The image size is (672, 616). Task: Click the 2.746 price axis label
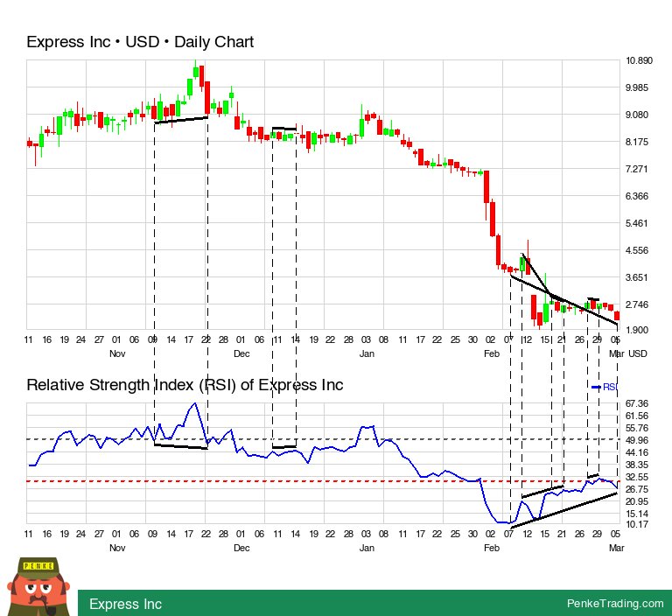pos(637,304)
